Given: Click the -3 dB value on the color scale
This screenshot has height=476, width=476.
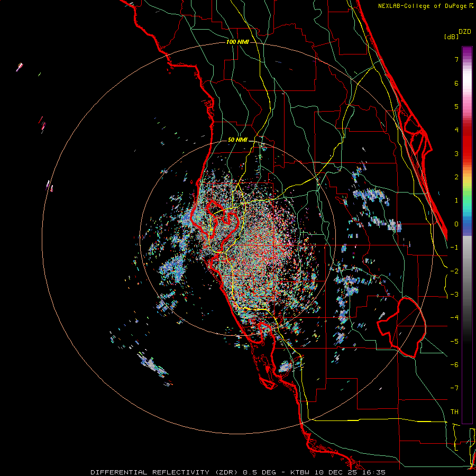Looking at the screenshot, I should (x=454, y=295).
